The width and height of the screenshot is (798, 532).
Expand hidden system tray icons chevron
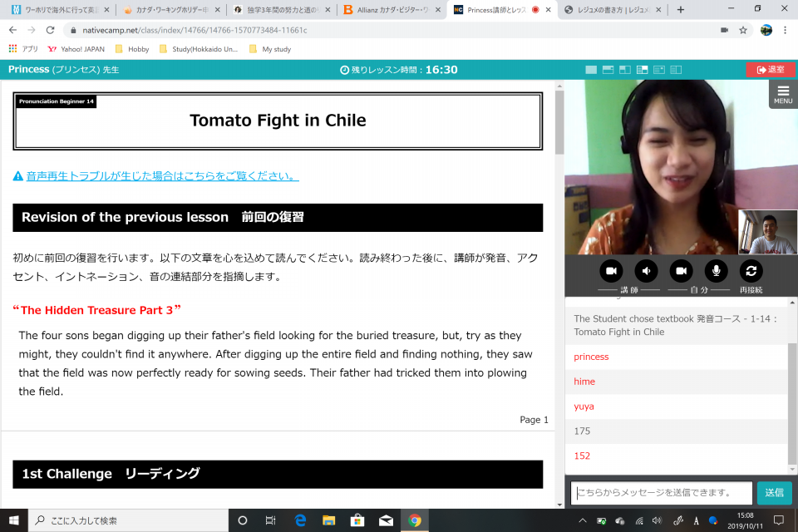coord(583,520)
